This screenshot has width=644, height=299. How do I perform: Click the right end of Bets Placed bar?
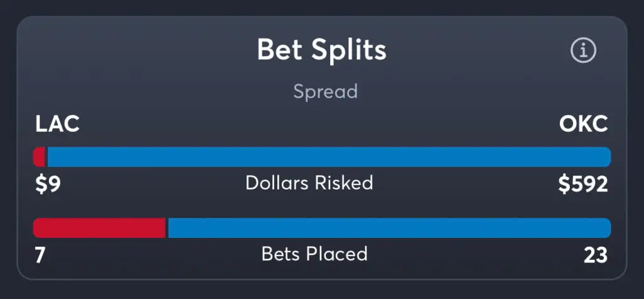pyautogui.click(x=607, y=228)
